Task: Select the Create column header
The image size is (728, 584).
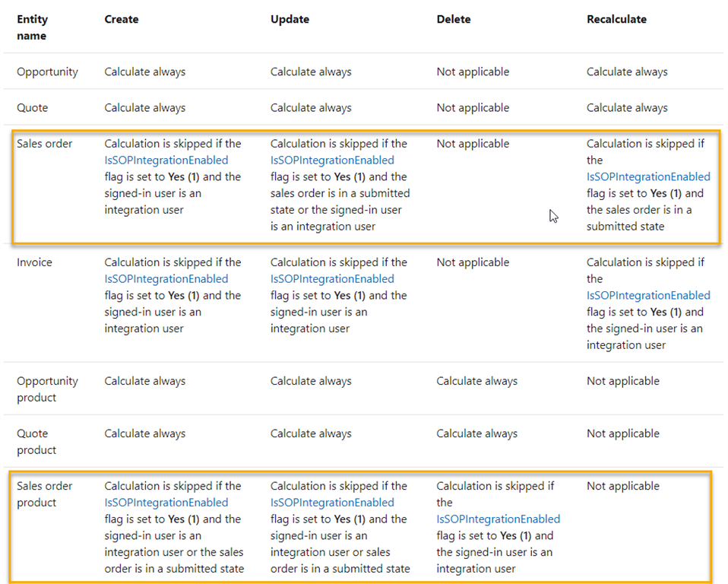Action: (121, 19)
